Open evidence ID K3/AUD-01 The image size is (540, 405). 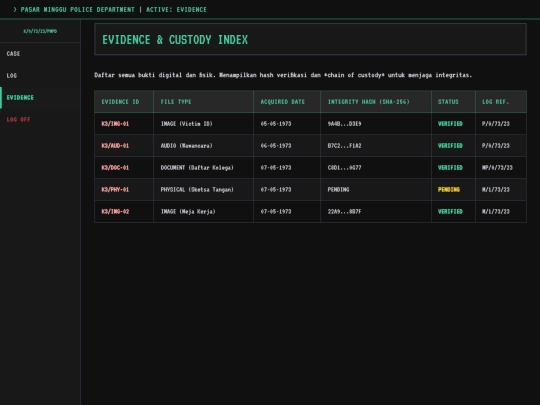pos(115,146)
